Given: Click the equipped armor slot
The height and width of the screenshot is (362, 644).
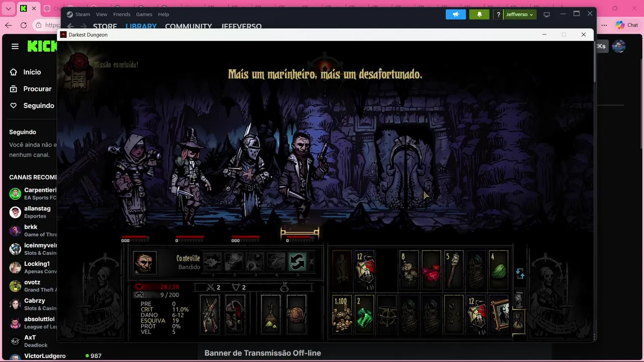Looking at the screenshot, I should coord(235,314).
